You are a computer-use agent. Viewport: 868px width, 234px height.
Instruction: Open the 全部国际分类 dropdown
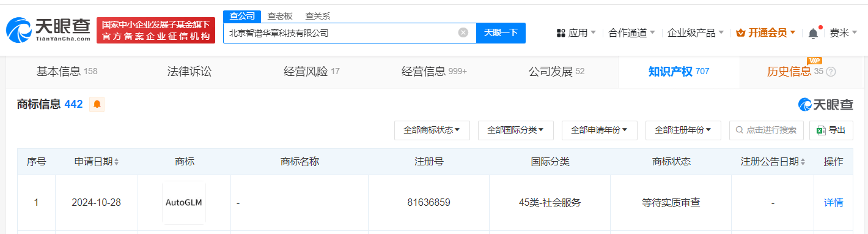(515, 130)
